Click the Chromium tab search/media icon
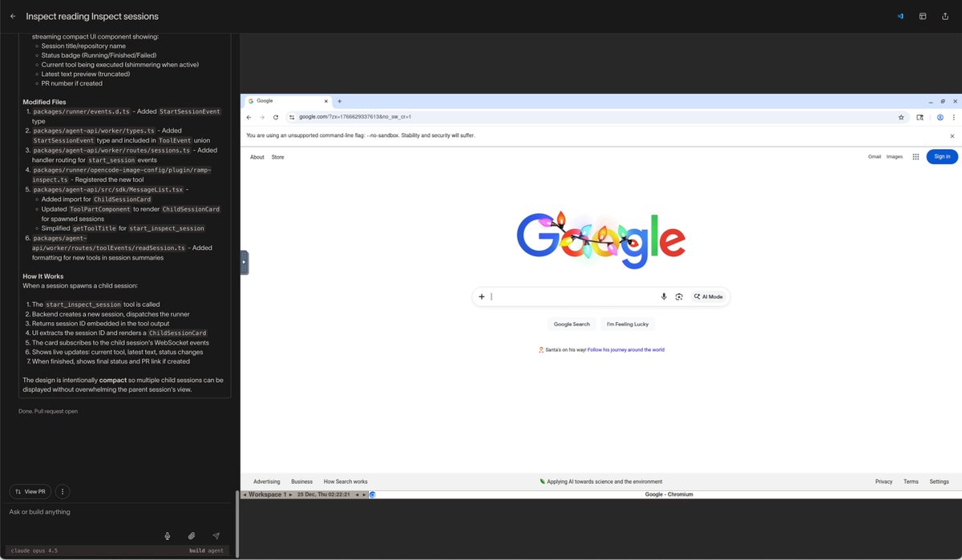Screen dimensions: 962x560 tap(920, 117)
